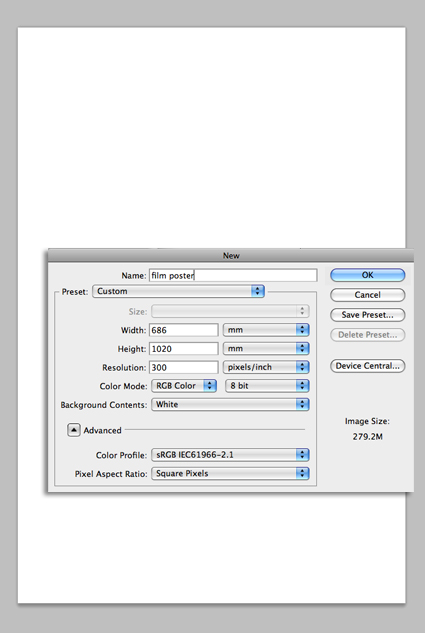Click the OK button
The height and width of the screenshot is (633, 425).
click(367, 275)
